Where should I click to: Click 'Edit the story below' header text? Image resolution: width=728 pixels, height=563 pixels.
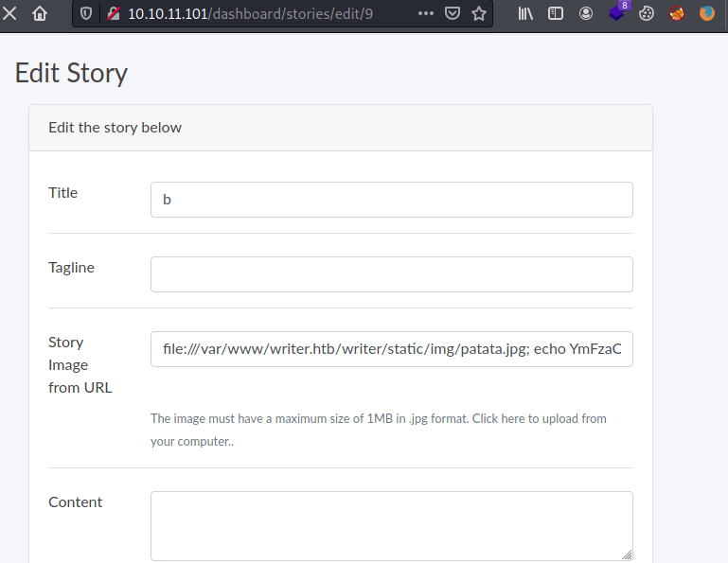coord(115,127)
